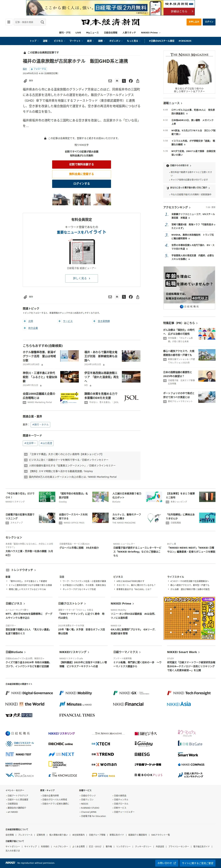Open 速報ニュース section link

pyautogui.click(x=172, y=103)
